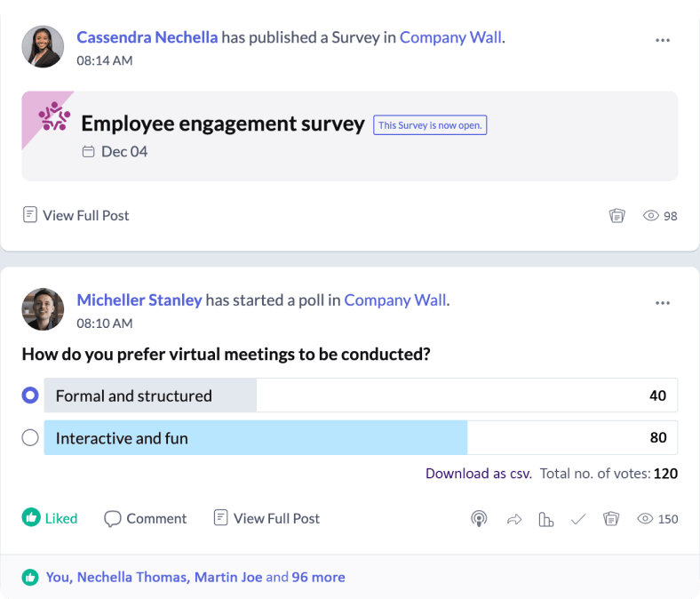Screen dimensions: 700x599
Task: Click Micheller Stanley's profile photo
Action: (x=43, y=309)
